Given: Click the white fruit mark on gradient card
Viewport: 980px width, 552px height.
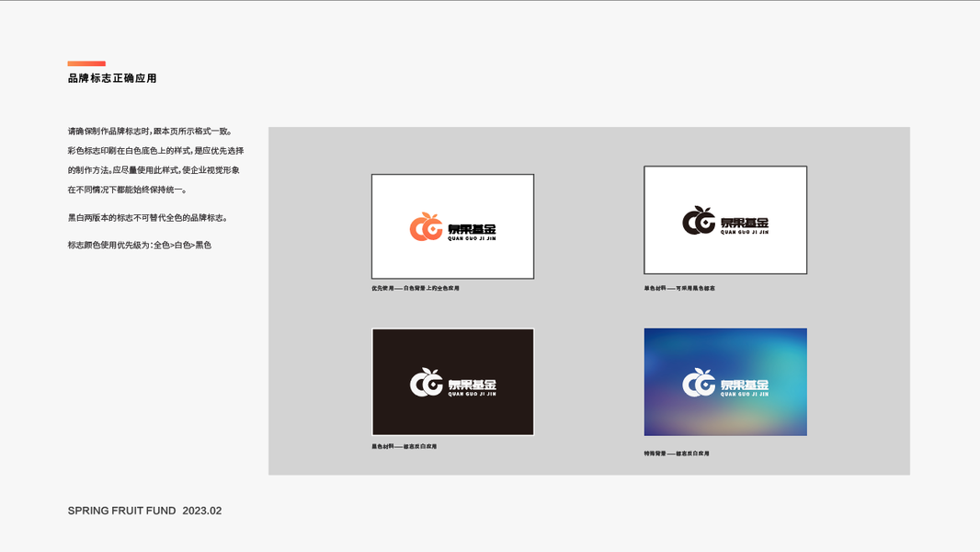Looking at the screenshot, I should pos(699,382).
